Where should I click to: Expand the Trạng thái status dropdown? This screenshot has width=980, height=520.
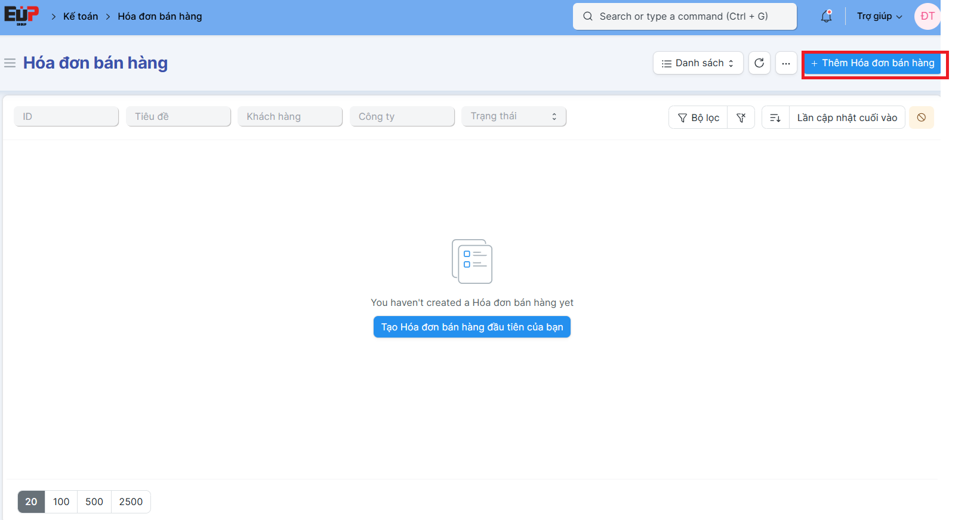pos(513,116)
